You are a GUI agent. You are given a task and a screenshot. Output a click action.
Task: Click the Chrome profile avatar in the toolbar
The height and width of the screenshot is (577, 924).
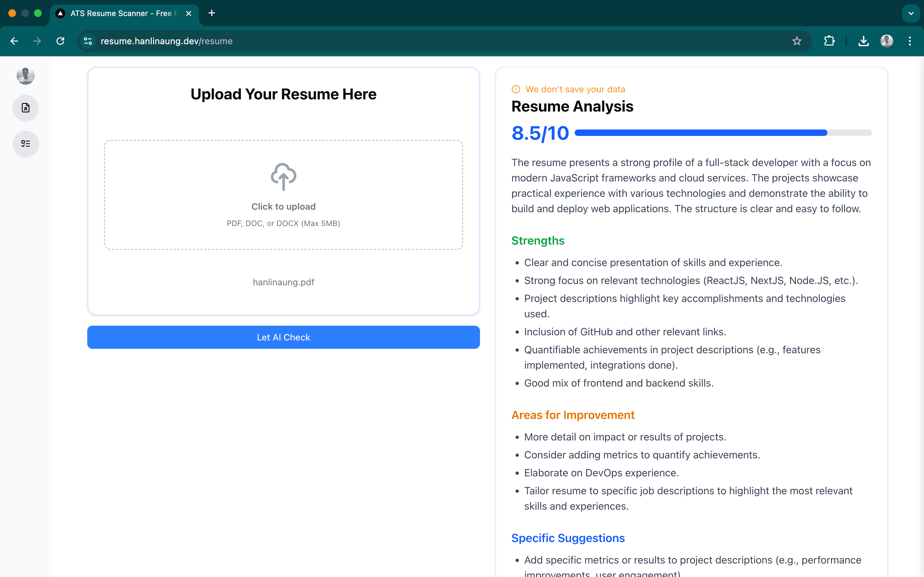point(886,41)
